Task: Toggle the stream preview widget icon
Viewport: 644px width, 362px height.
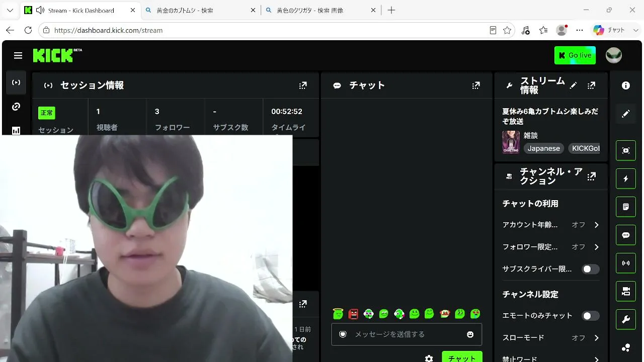Action: pos(626,150)
